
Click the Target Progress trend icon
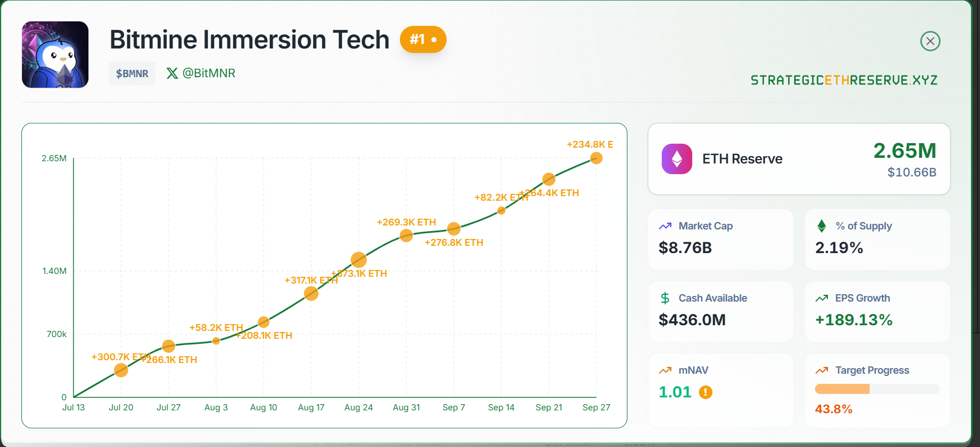click(x=822, y=370)
